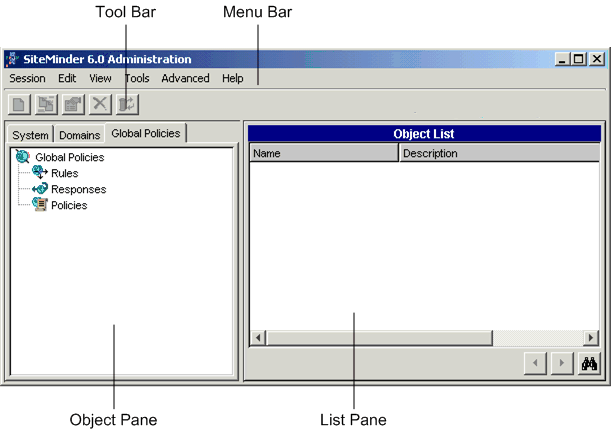Image resolution: width=611 pixels, height=430 pixels.
Task: Open the Help menu
Action: pyautogui.click(x=233, y=78)
